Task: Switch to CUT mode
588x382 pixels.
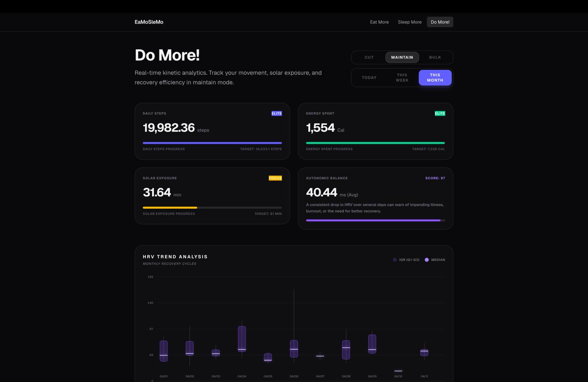Action: (x=369, y=57)
